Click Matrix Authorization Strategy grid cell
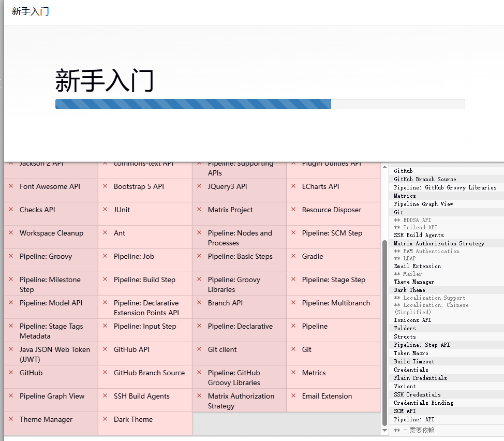 240,401
